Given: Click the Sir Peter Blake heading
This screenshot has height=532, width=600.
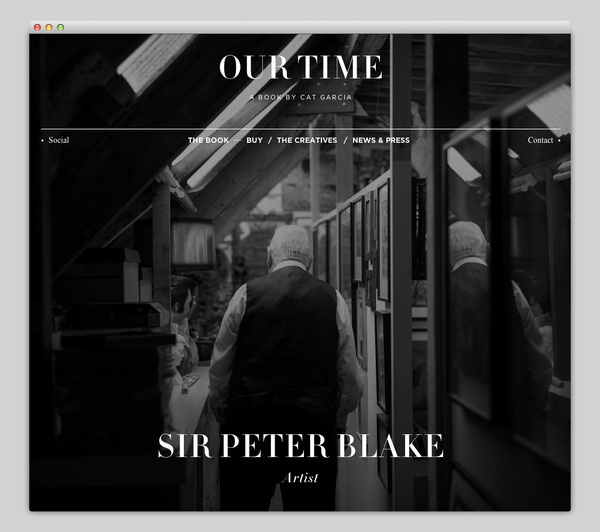Looking at the screenshot, I should coord(300,446).
